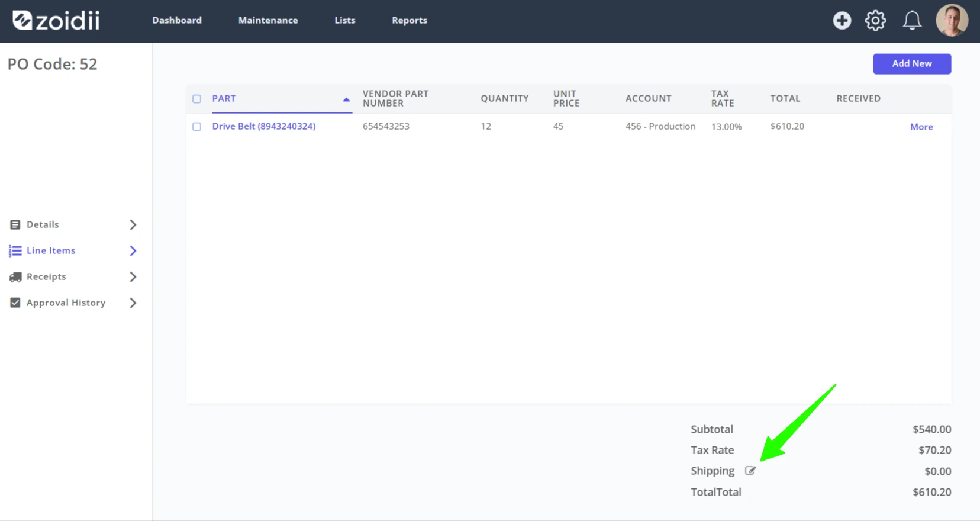The width and height of the screenshot is (980, 521).
Task: Click the TotalTotal label
Action: coord(716,492)
